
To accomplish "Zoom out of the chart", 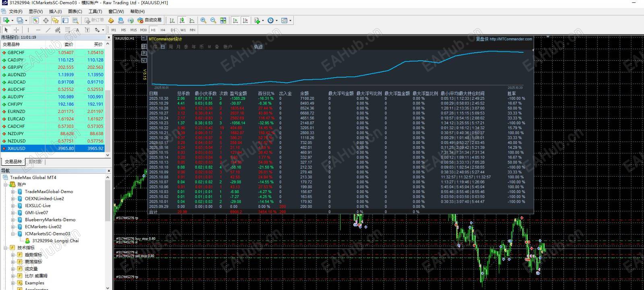I will (213, 20).
